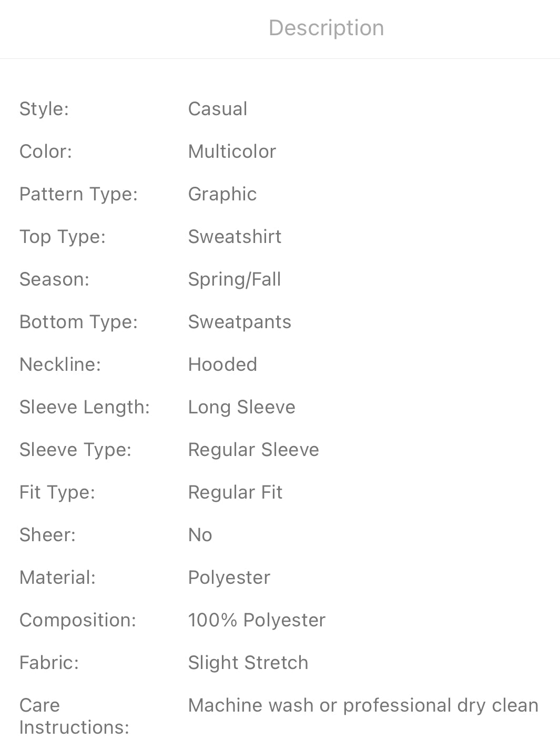Click the Graphic pattern type value
The height and width of the screenshot is (750, 560).
click(x=222, y=194)
